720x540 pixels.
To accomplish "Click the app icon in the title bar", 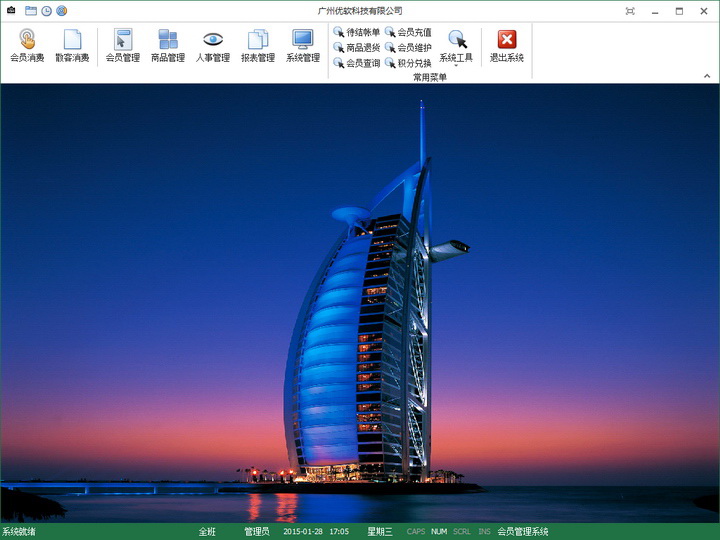I will click(x=11, y=10).
